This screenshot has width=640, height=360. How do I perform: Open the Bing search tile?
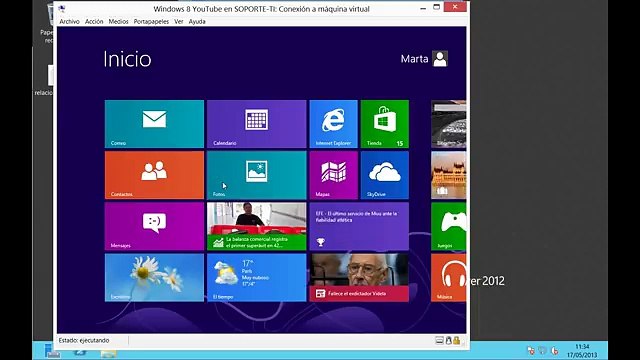(449, 124)
